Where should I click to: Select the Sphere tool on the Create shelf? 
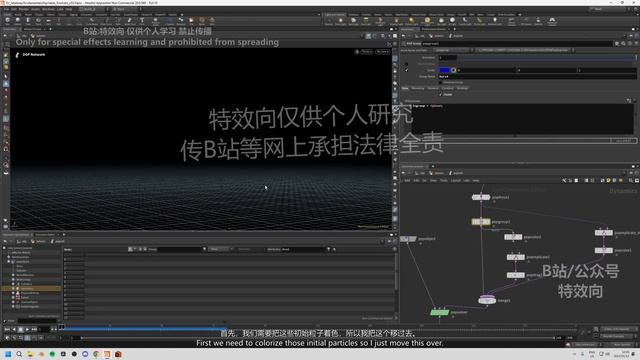tap(18, 20)
